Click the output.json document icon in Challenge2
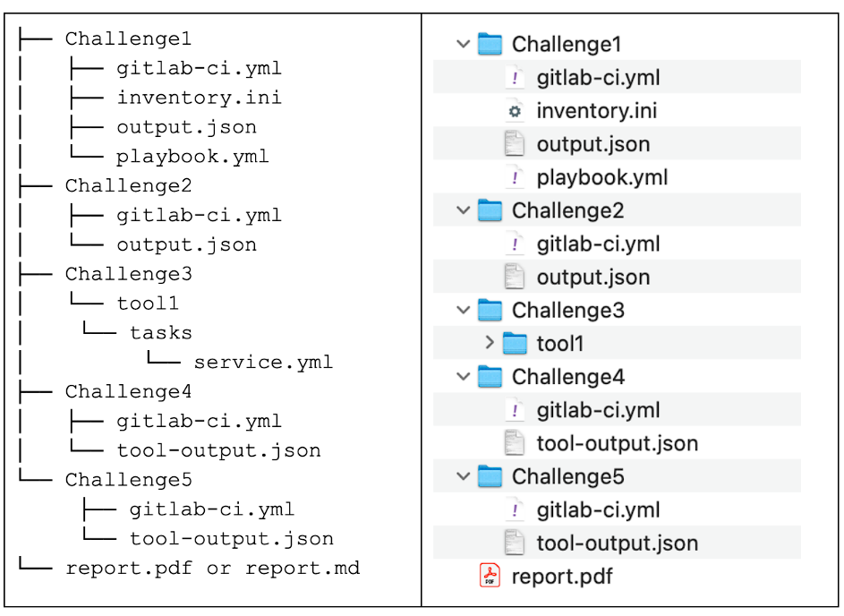Image resolution: width=844 pixels, height=616 pixels. pyautogui.click(x=516, y=277)
